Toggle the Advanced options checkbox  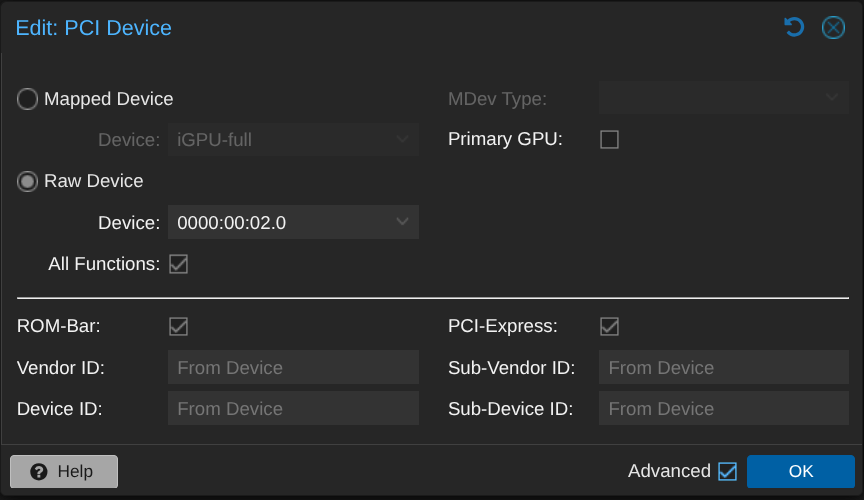click(727, 471)
